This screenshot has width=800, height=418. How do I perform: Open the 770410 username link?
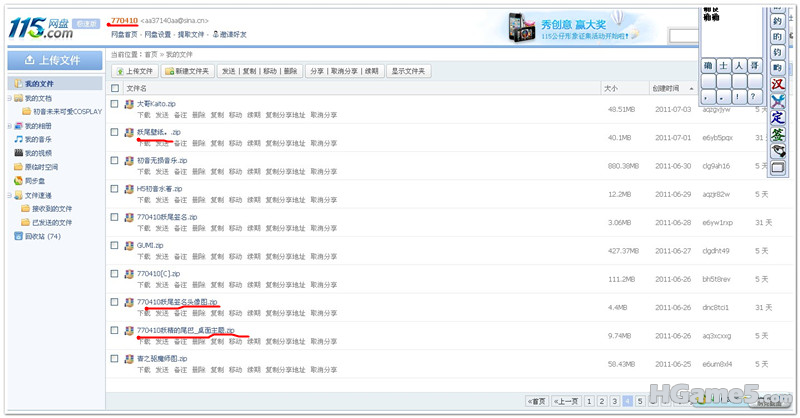pyautogui.click(x=124, y=20)
